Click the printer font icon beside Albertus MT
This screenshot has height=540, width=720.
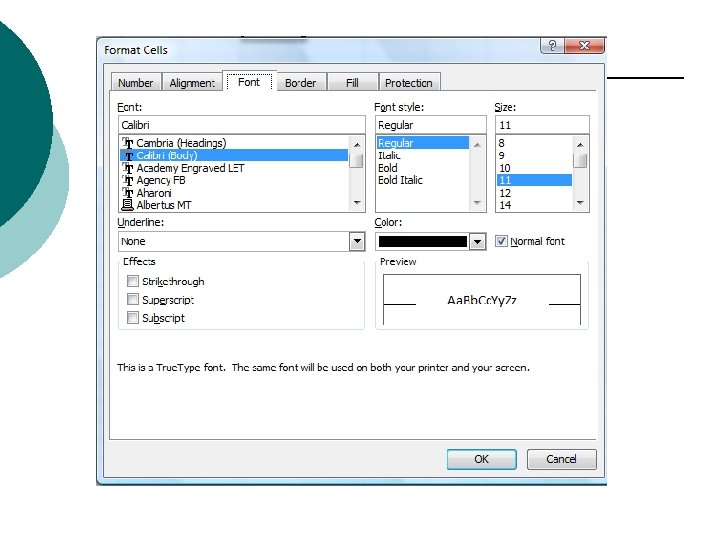128,205
